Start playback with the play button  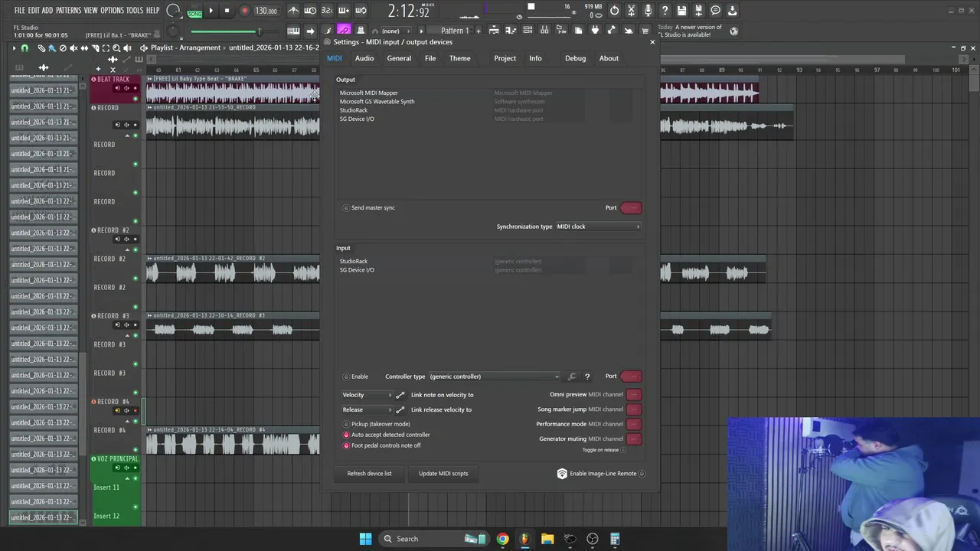click(211, 11)
